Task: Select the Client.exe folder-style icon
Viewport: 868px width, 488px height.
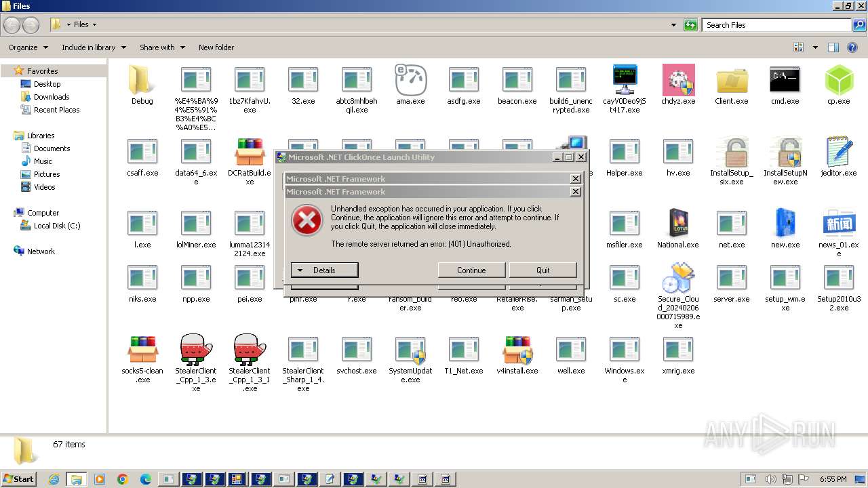Action: click(732, 80)
